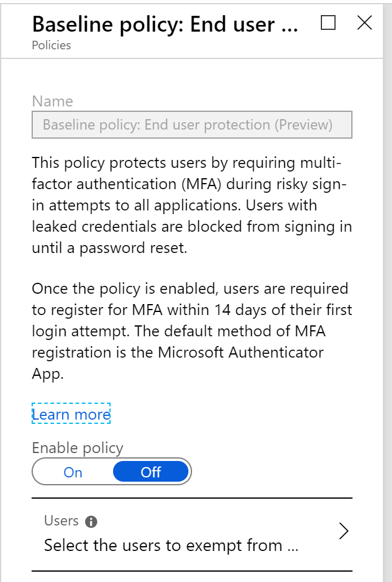Click the expand-to-fullscreen icon in the header
The height and width of the screenshot is (582, 392).
328,23
